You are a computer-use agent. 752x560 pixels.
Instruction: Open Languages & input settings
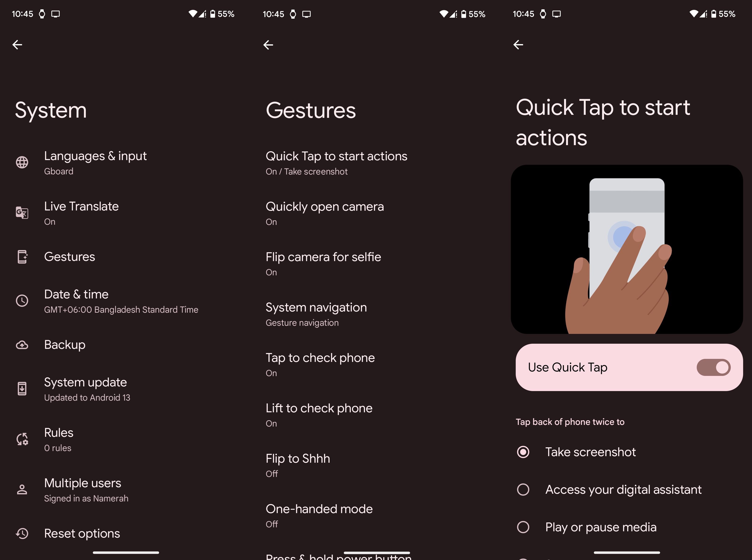pos(96,162)
